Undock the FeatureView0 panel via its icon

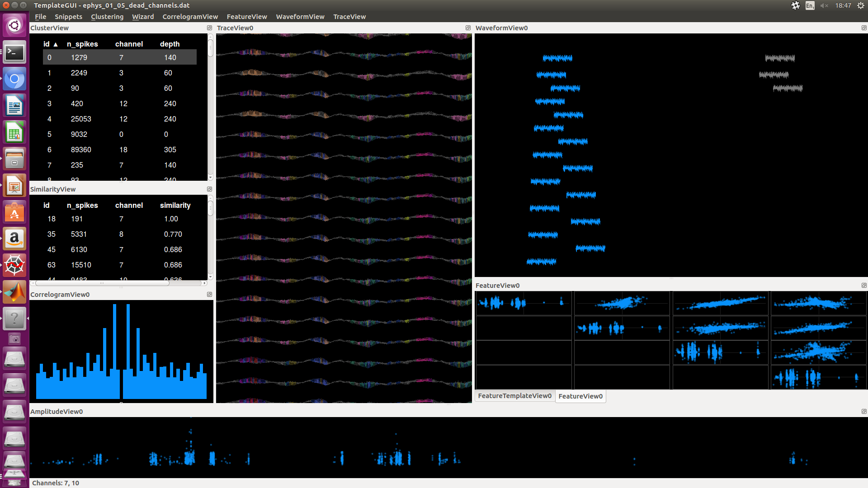pyautogui.click(x=864, y=285)
